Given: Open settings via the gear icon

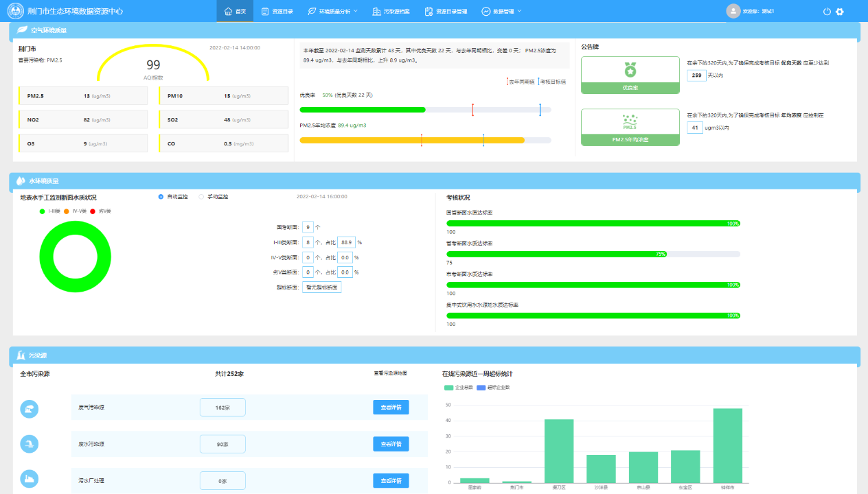Looking at the screenshot, I should pos(840,12).
